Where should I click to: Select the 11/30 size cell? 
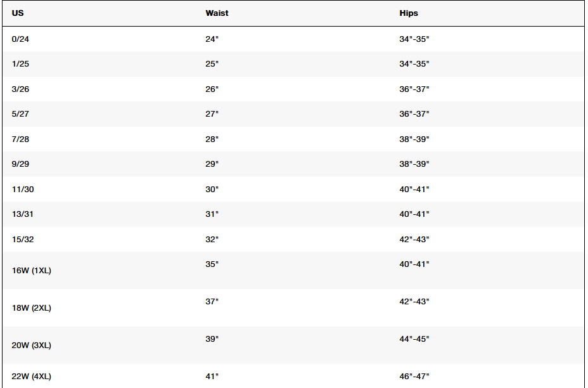23,190
